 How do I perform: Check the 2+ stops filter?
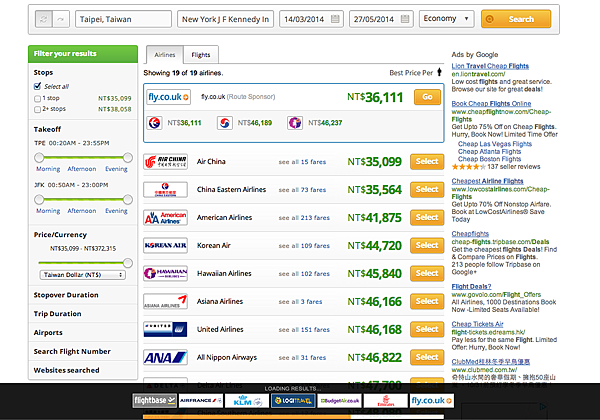pos(38,109)
